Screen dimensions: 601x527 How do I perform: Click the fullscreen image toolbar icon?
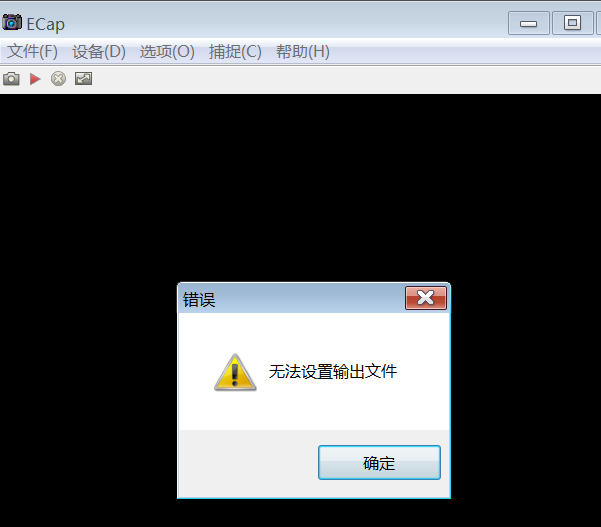click(x=83, y=79)
